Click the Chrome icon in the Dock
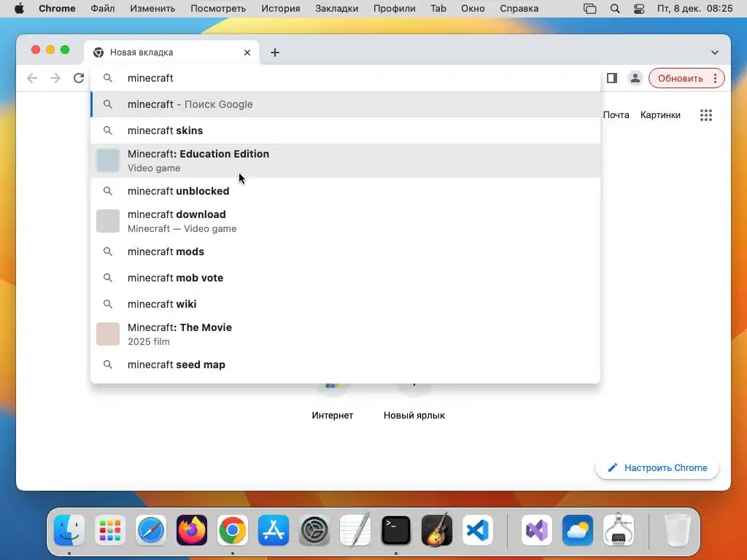This screenshot has height=560, width=747. pos(233,530)
